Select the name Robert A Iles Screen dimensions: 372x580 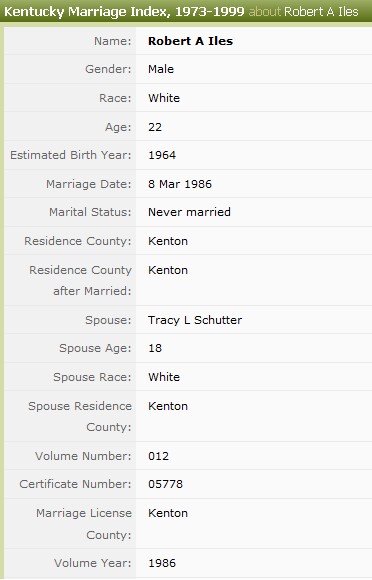coord(190,41)
